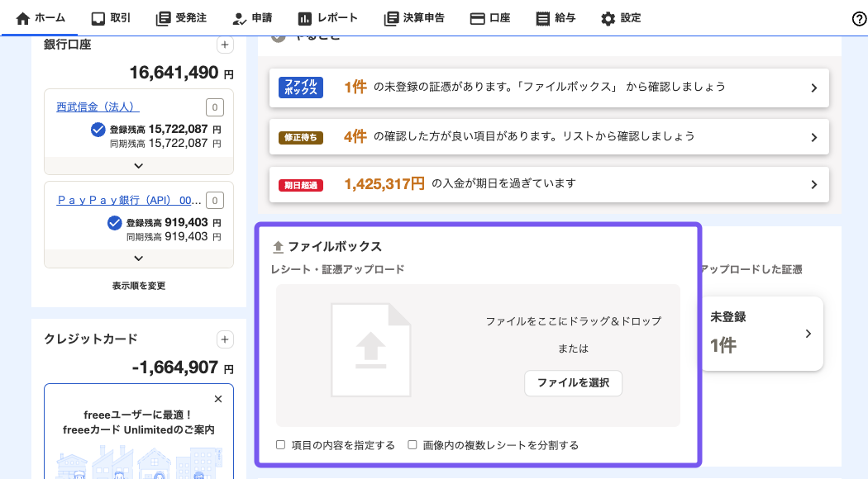
Task: Dismiss the freeeカード Unlimited promotion
Action: click(218, 399)
